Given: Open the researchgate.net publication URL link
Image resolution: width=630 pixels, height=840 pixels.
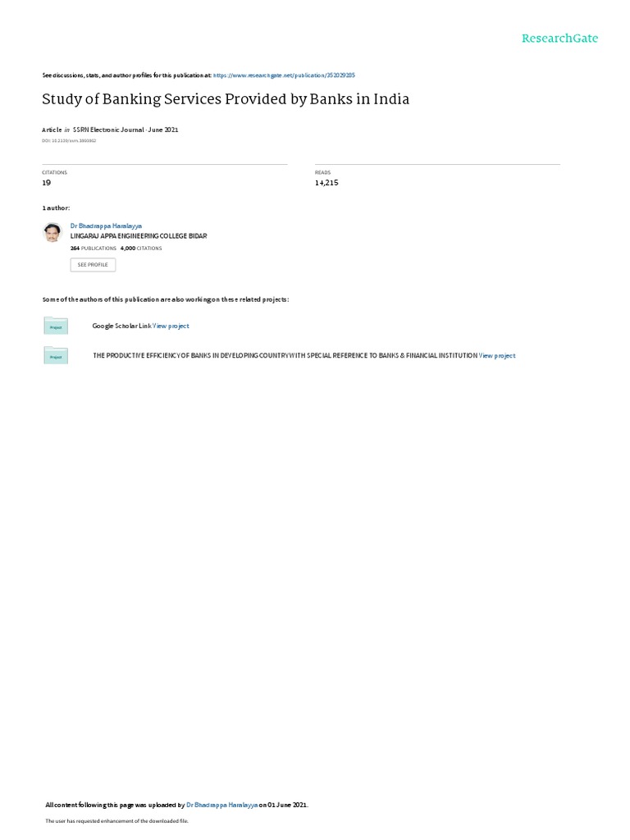Looking at the screenshot, I should tap(284, 75).
